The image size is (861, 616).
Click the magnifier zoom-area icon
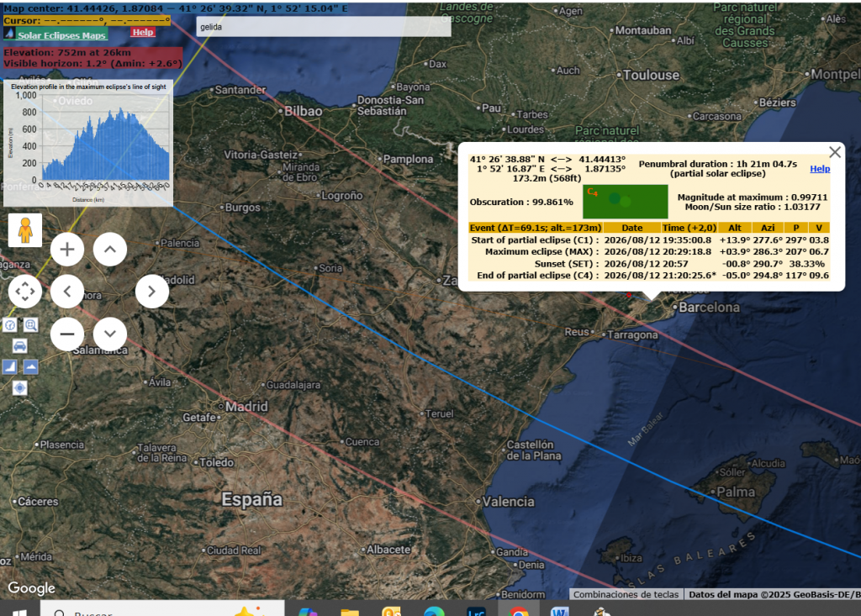(31, 324)
